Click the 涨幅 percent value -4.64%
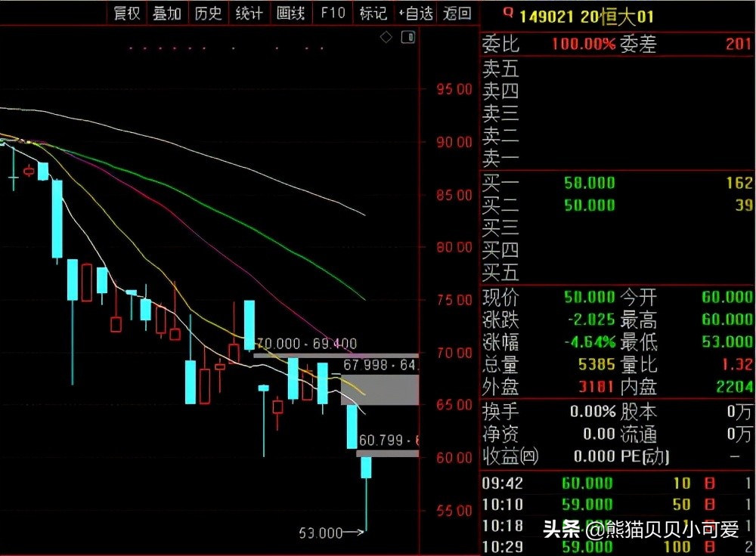This screenshot has height=556, width=756. point(590,342)
